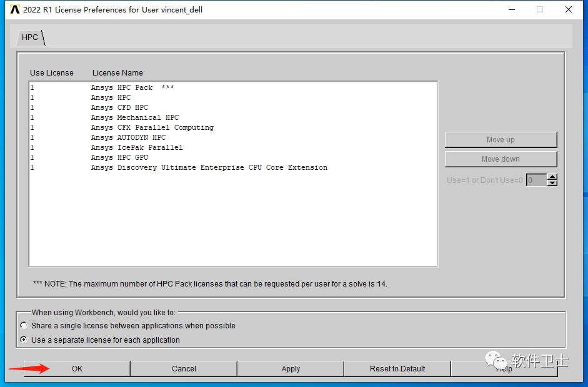
Task: Click the Move down button
Action: [x=501, y=159]
